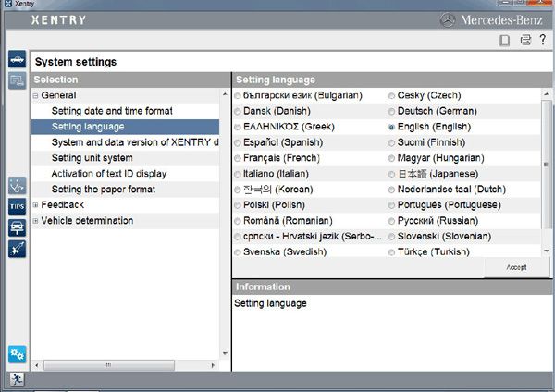Select Greek language radio button
The image size is (555, 392).
[x=237, y=127]
